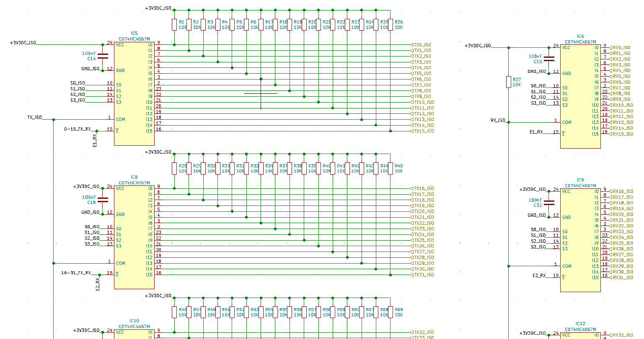Select resistor R22 symbol
644x339 pixels.
333,24
